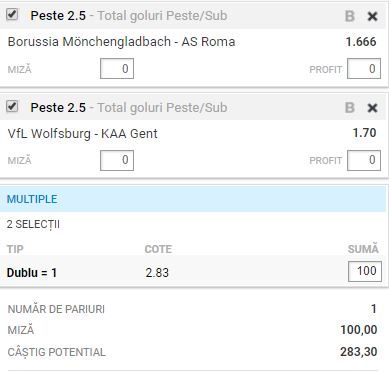389x376 pixels.
Task: Click the B icon on Wolfsburg bet
Action: [x=350, y=108]
